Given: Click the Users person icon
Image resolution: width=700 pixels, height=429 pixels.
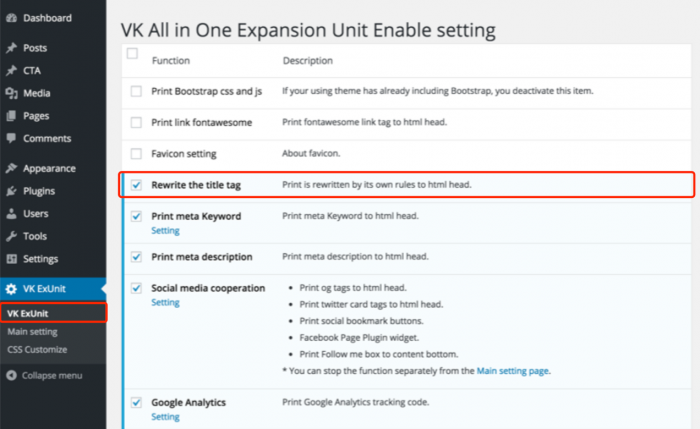Looking at the screenshot, I should (x=12, y=213).
